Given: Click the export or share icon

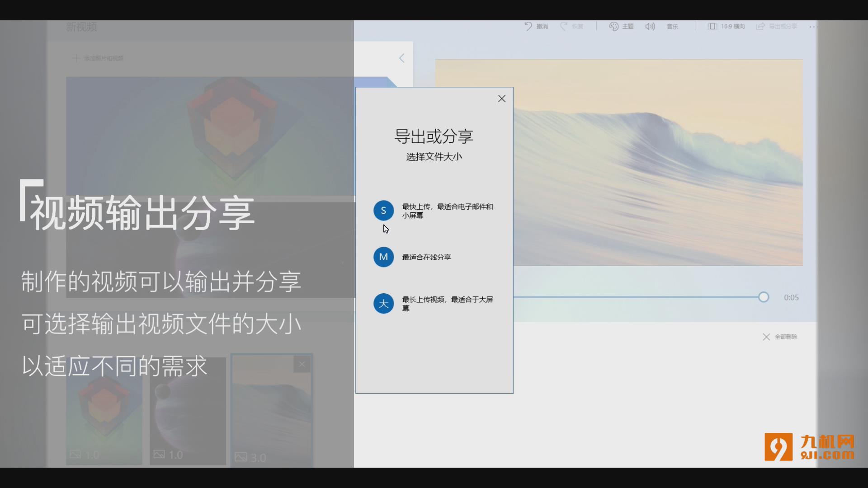Looking at the screenshot, I should [760, 26].
